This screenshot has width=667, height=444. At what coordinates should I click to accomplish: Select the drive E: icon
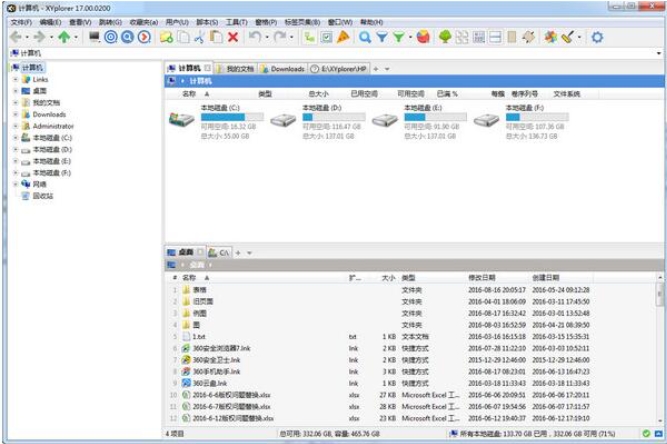pos(385,120)
